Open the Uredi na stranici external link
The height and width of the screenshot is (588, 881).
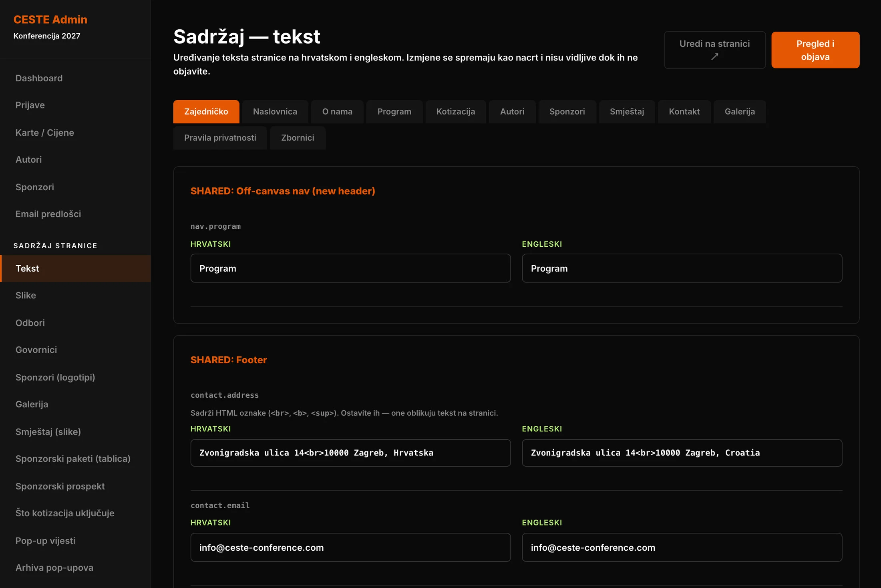714,50
